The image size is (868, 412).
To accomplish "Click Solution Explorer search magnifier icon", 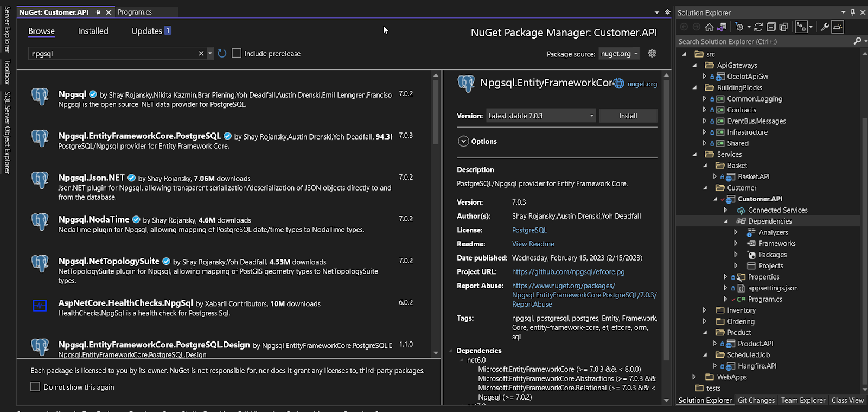I will coord(857,41).
